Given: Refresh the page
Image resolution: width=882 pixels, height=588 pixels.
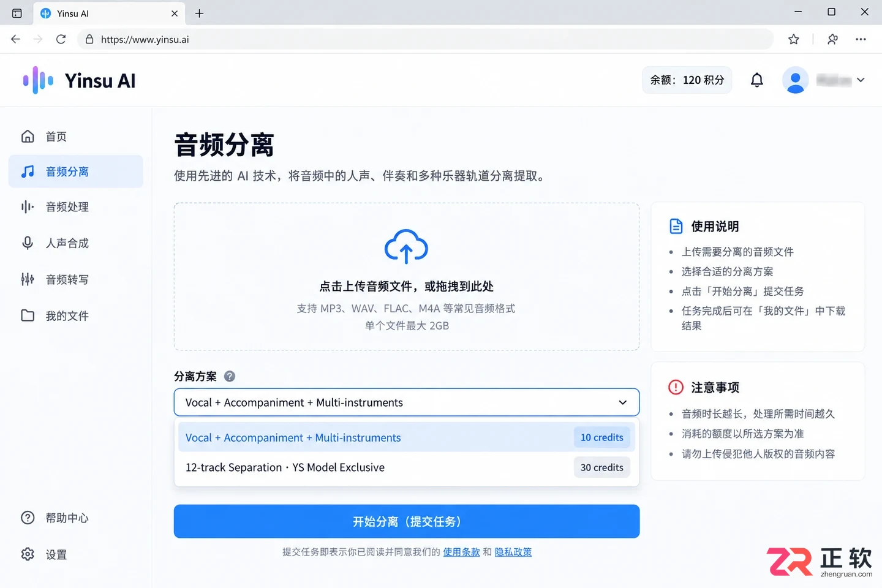Looking at the screenshot, I should 61,39.
